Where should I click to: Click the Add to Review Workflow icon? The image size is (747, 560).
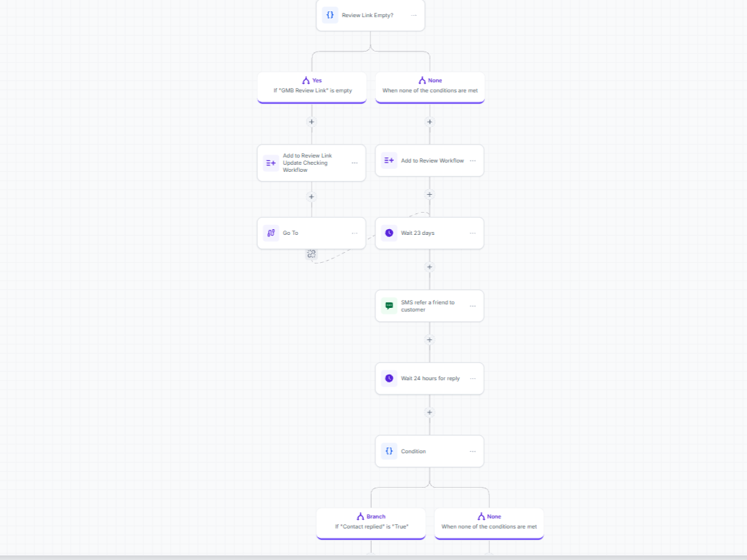pos(389,160)
